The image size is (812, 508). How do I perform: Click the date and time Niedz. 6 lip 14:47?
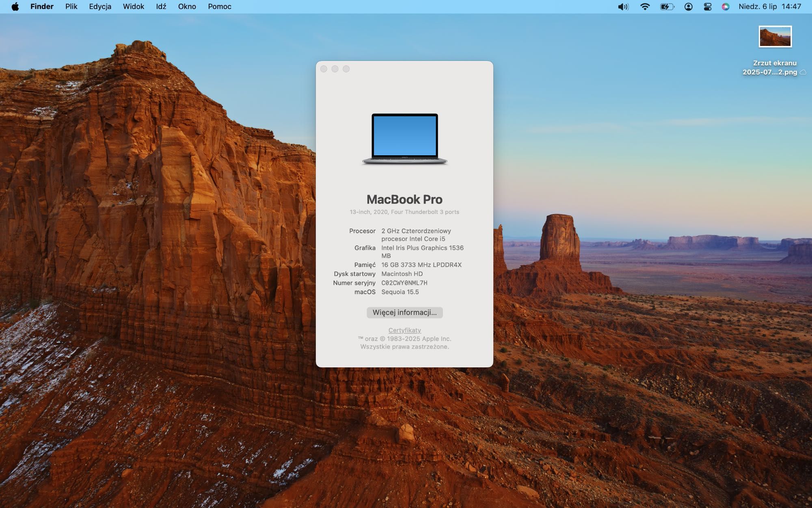coord(770,7)
